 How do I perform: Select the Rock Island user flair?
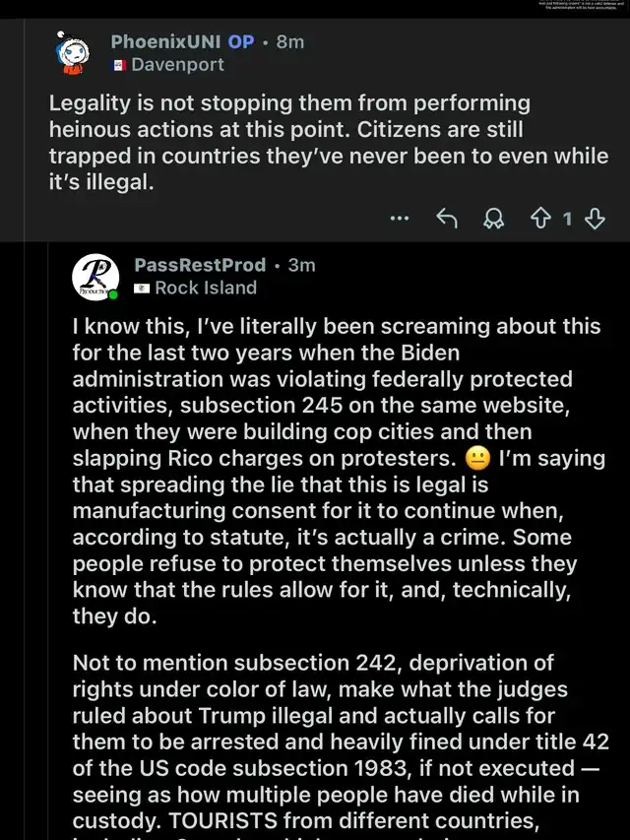coord(206,289)
